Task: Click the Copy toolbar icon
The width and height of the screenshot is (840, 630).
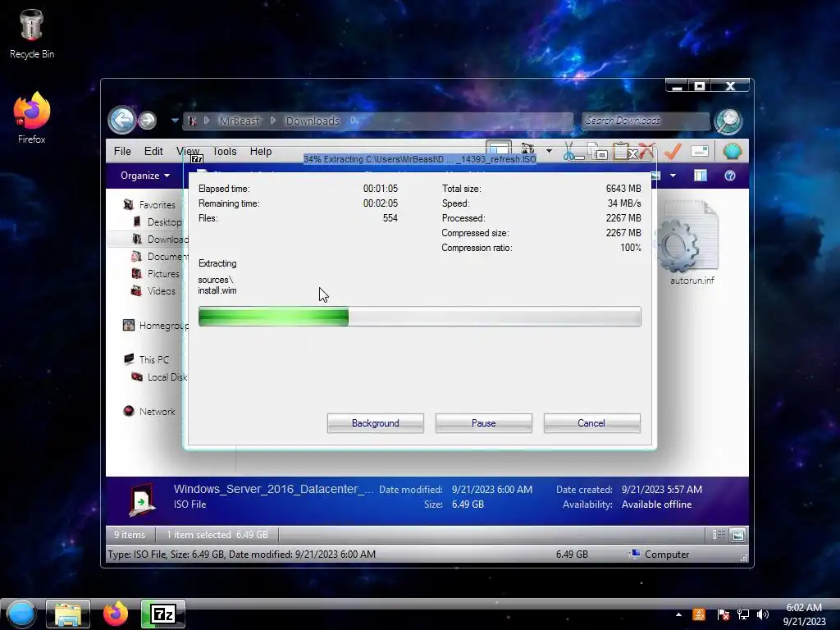Action: 597,152
